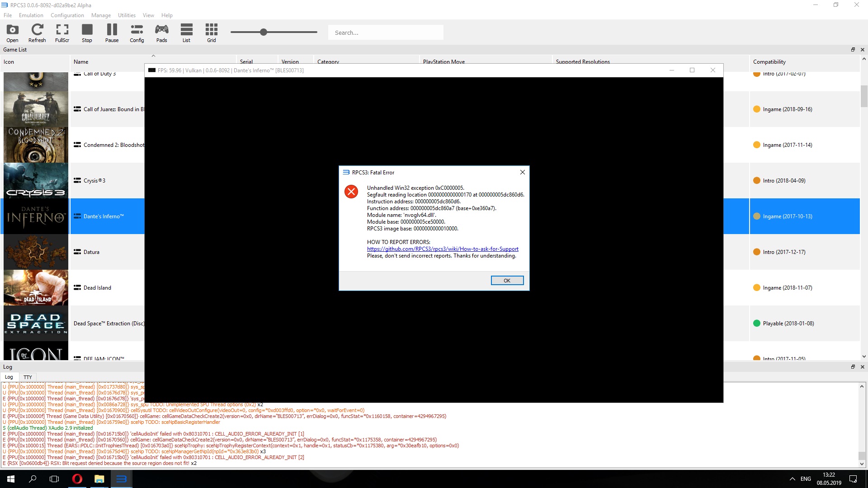The height and width of the screenshot is (488, 868).
Task: Click the game list vertical scrollbar
Action: 864,96
